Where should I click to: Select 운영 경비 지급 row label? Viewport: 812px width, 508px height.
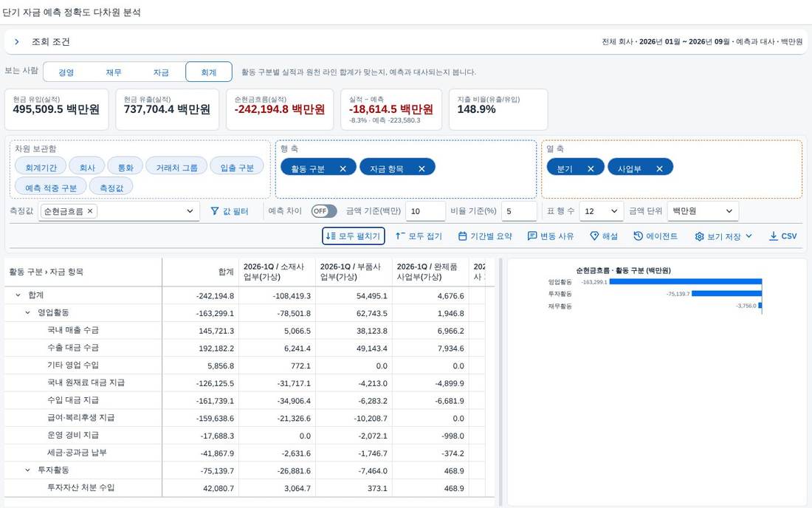pyautogui.click(x=73, y=435)
